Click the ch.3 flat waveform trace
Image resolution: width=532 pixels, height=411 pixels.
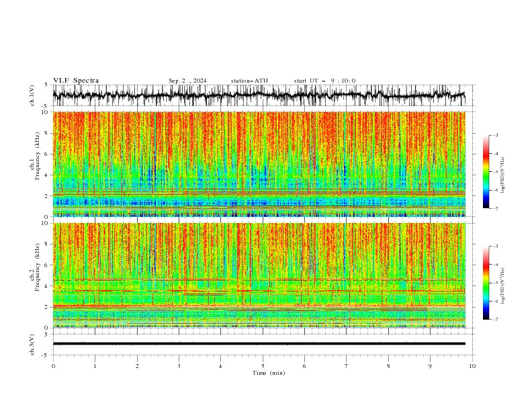(259, 344)
